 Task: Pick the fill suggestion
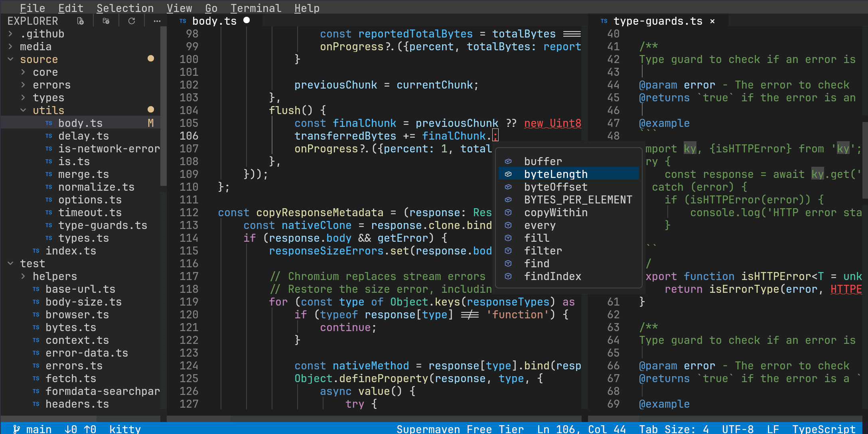point(568,238)
